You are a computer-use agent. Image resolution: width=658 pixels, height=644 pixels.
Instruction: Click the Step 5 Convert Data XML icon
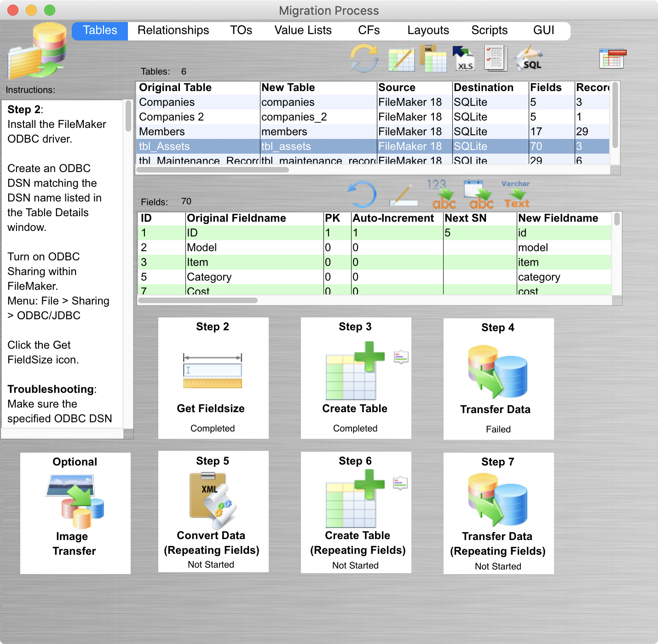(213, 500)
